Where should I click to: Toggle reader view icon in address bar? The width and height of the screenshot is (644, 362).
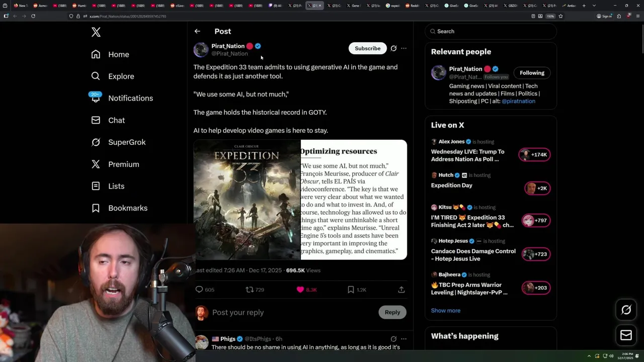click(533, 16)
